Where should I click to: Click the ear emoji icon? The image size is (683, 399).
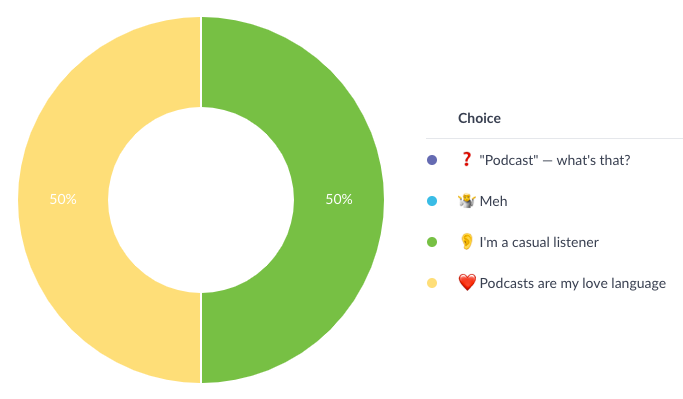[467, 242]
